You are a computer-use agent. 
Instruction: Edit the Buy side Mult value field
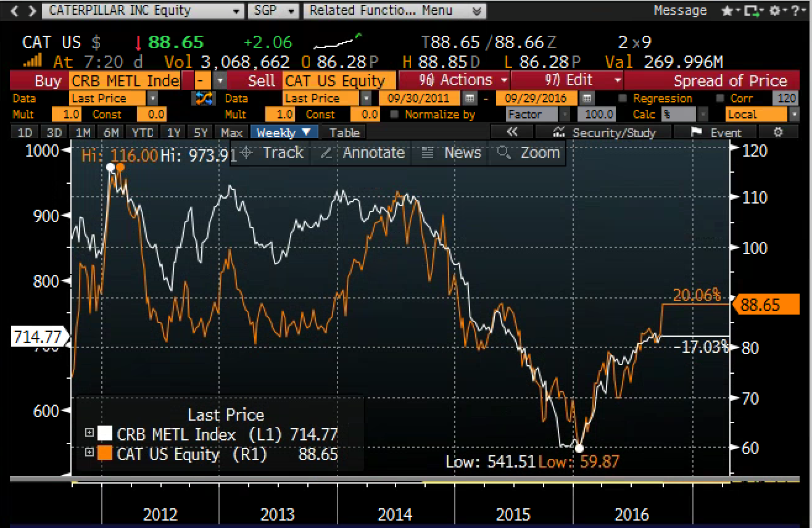(67, 115)
